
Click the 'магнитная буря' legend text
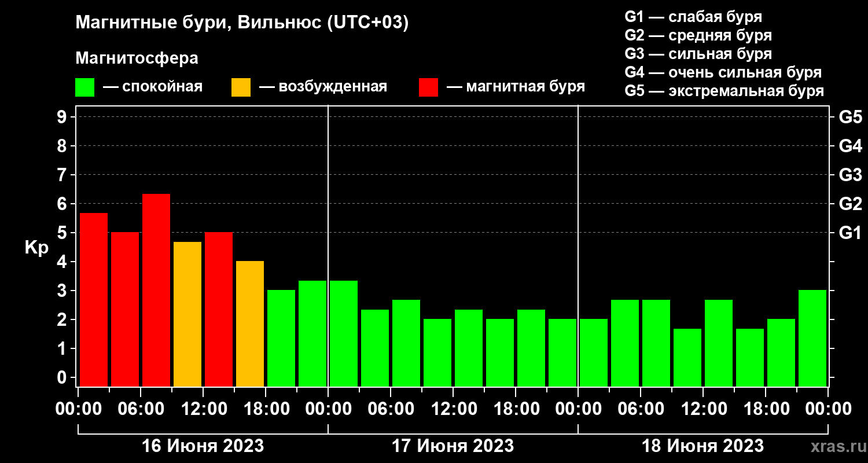point(525,87)
